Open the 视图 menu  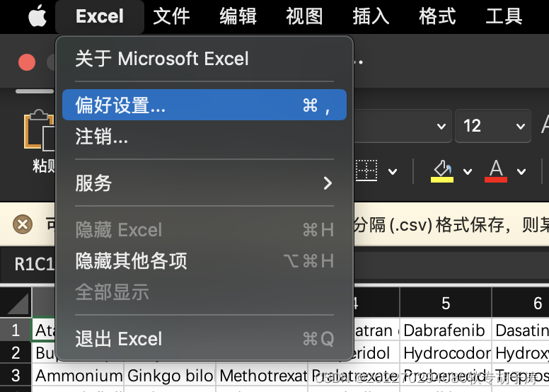(x=305, y=16)
